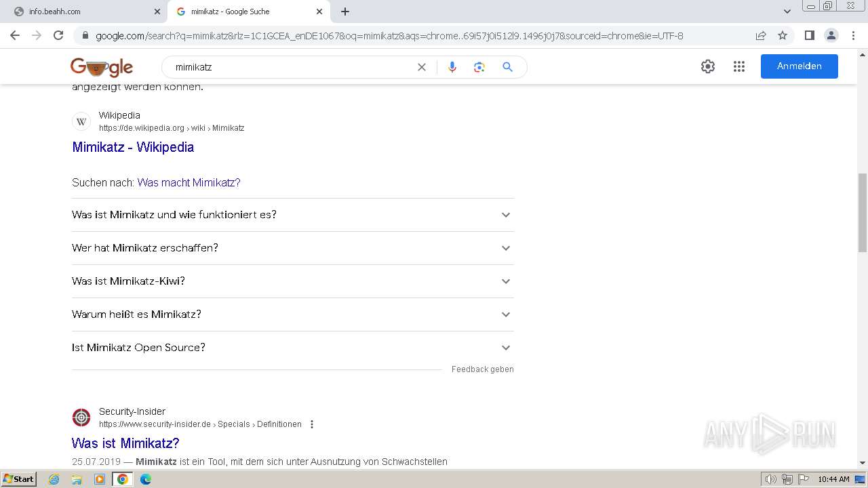The width and height of the screenshot is (868, 488).
Task: Click the browser forward arrow
Action: (x=37, y=35)
